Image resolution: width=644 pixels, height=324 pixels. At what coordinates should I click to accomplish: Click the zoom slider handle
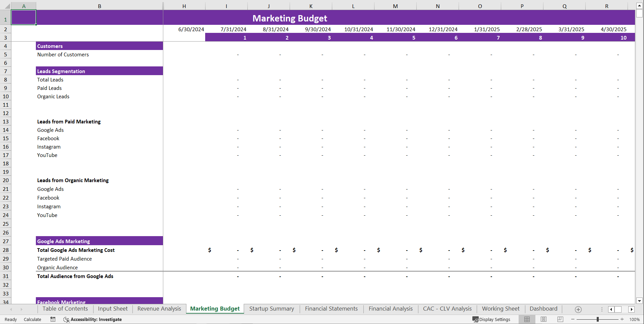pyautogui.click(x=598, y=319)
